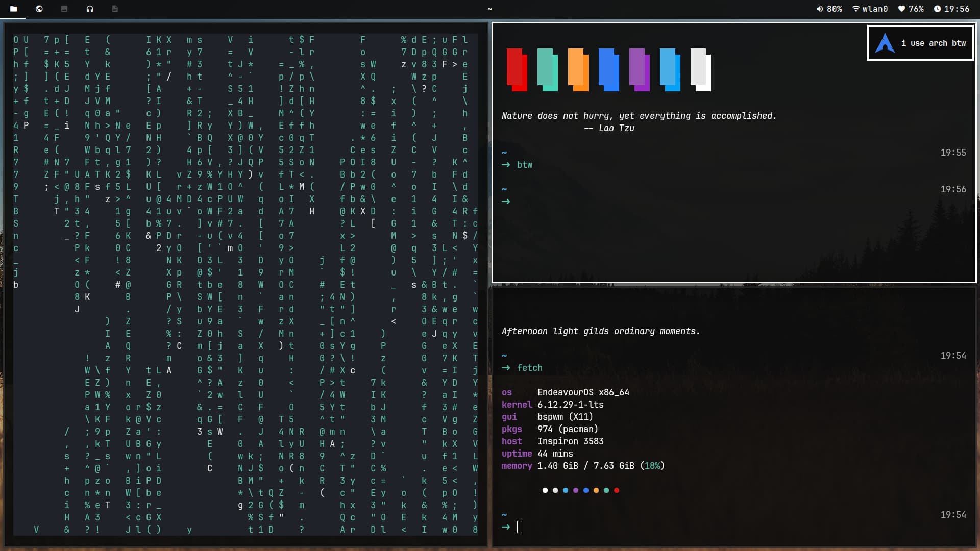Open the wlan0 wifi indicator
The height and width of the screenshot is (551, 980).
tap(870, 9)
